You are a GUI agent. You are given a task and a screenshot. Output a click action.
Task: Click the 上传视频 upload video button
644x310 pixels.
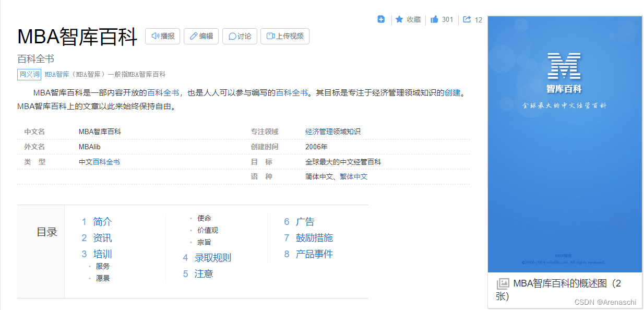coord(284,36)
